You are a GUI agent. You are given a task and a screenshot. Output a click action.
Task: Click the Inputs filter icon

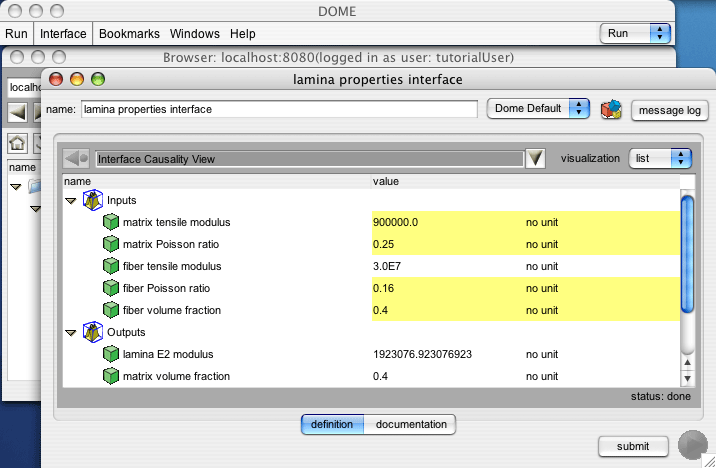(93, 200)
